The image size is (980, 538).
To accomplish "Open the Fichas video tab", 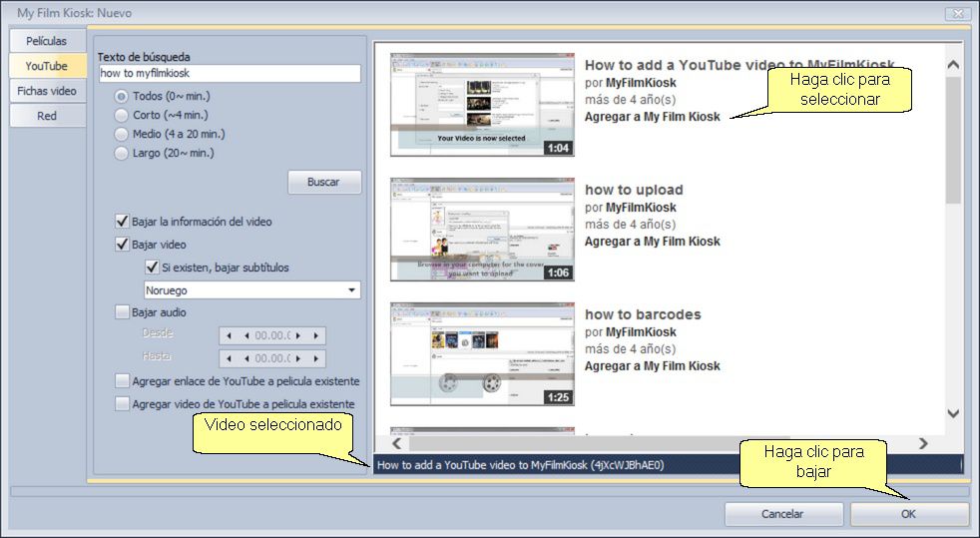I will tap(47, 91).
